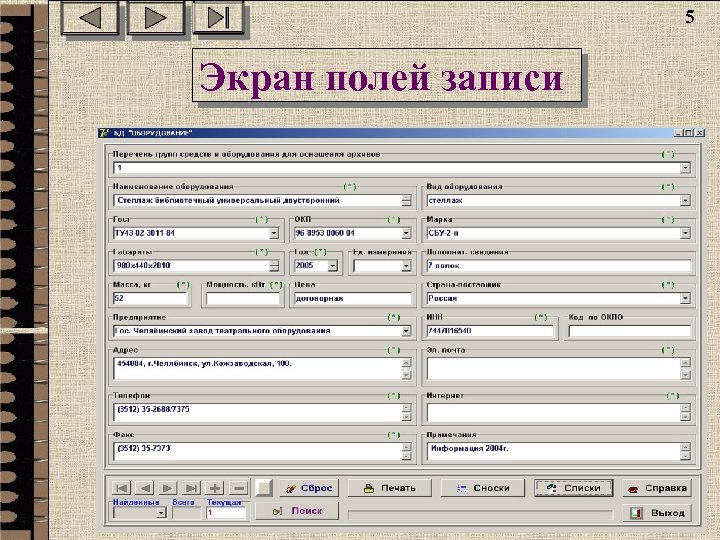This screenshot has height=540, width=720.
Task: Click the Цена input field
Action: pos(353,298)
